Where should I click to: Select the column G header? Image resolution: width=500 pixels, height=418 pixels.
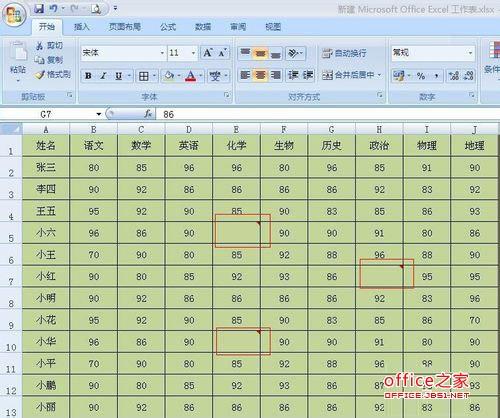click(x=331, y=129)
